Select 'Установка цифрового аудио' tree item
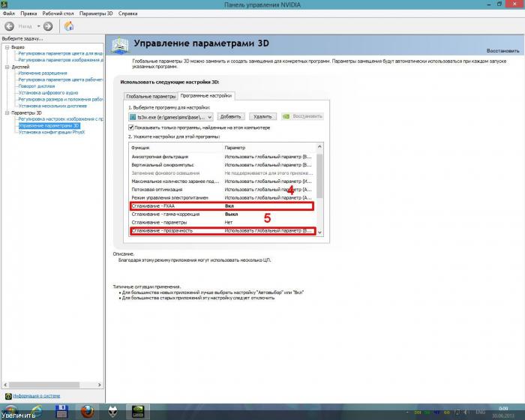 [48, 93]
